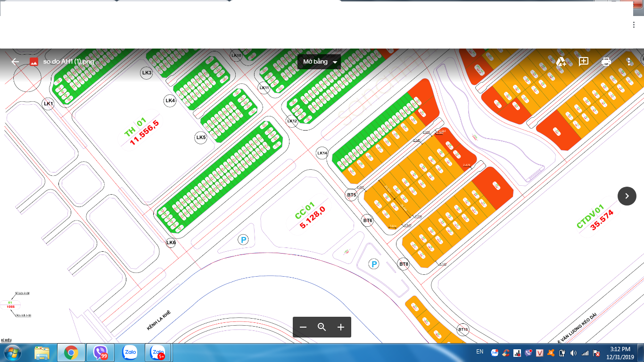This screenshot has width=644, height=362.
Task: Click the parking P icon left of CC 01
Action: coord(243,240)
